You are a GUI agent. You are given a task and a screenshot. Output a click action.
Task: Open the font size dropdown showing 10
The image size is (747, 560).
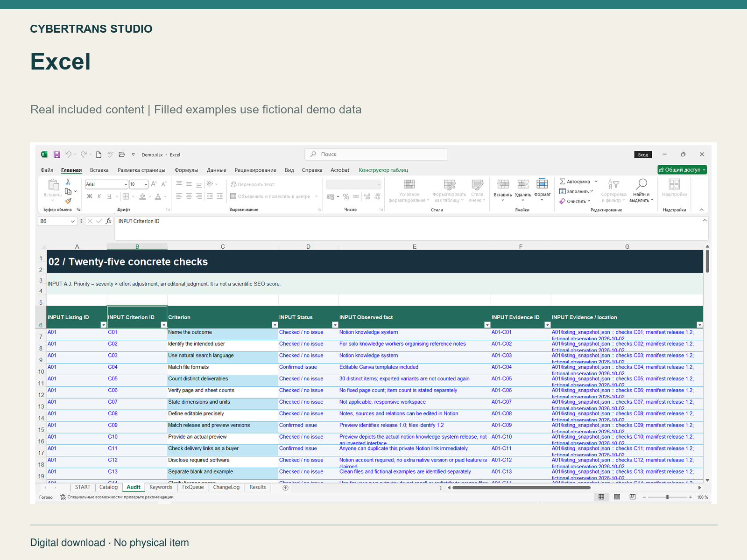146,184
